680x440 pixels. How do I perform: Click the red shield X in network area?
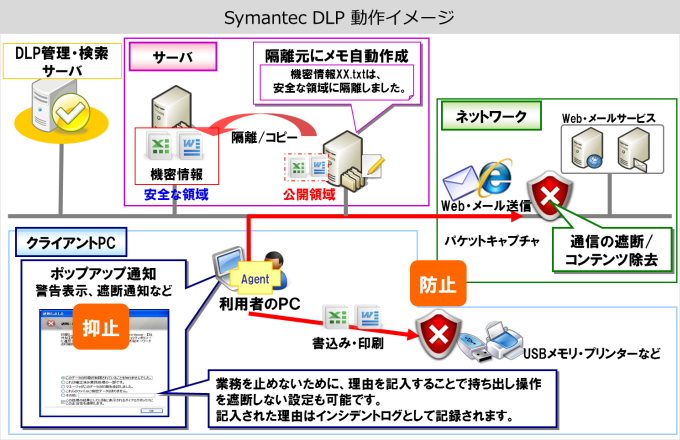(549, 195)
